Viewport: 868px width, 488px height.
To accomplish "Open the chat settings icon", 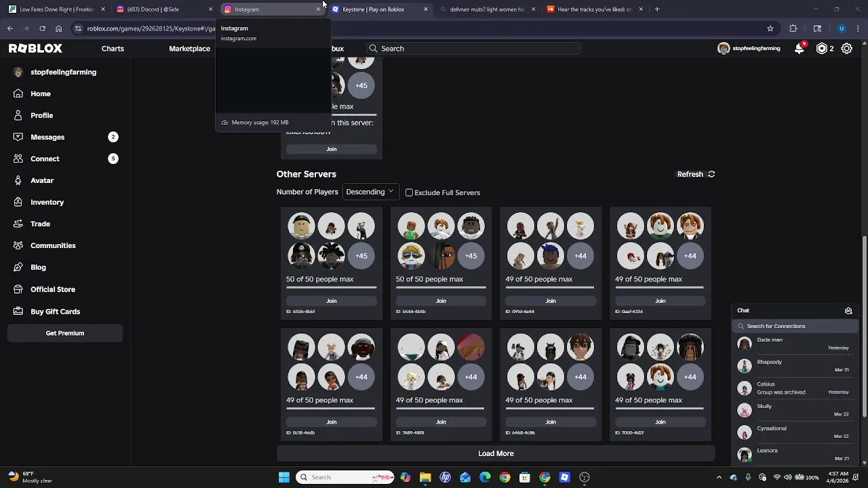I will click(848, 310).
